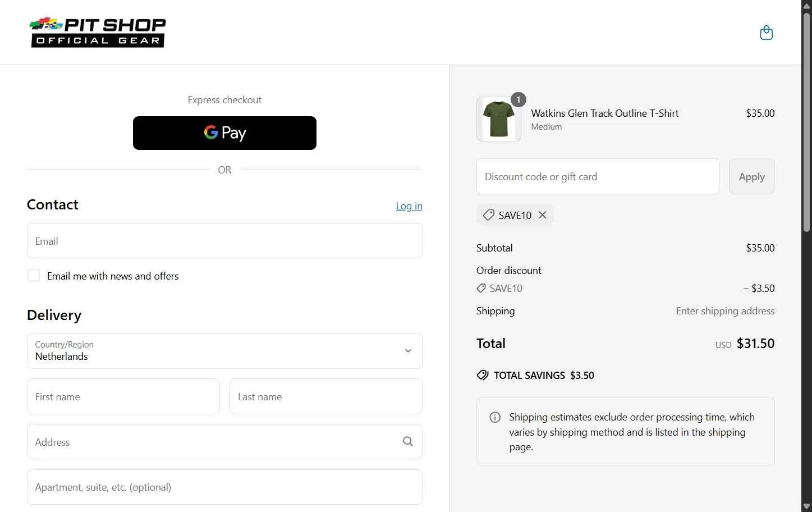Click the address search magnifier icon

coord(408,442)
